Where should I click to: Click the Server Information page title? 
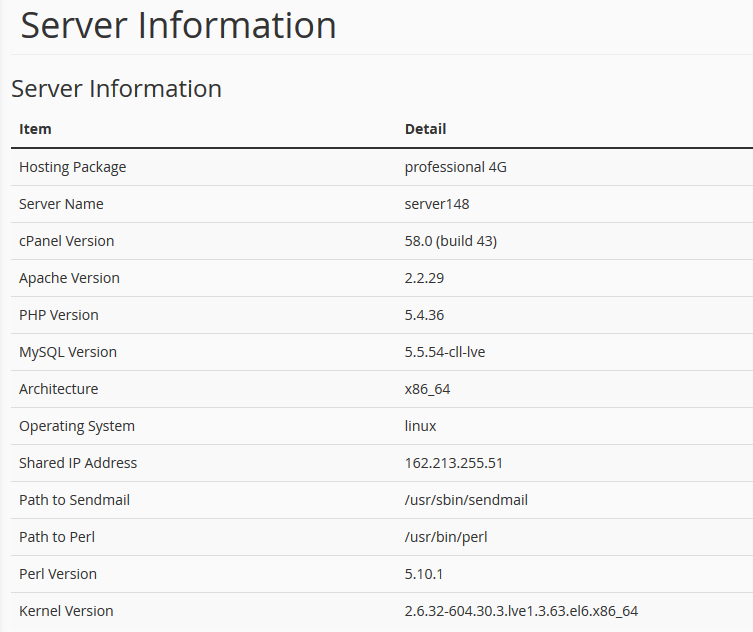(x=178, y=25)
